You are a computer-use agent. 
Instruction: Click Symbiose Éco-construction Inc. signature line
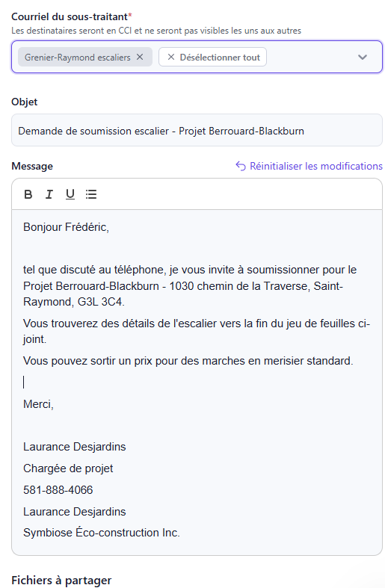pyautogui.click(x=102, y=533)
